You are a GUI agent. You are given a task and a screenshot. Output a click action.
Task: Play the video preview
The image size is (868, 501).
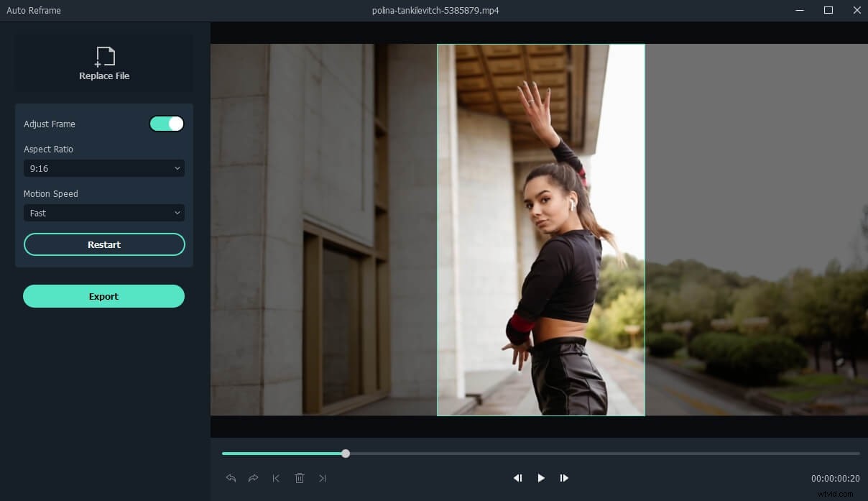541,478
